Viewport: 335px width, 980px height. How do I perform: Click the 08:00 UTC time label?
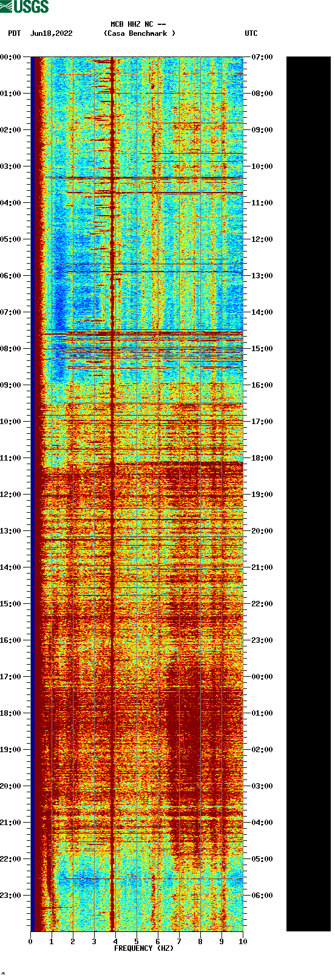(x=262, y=94)
